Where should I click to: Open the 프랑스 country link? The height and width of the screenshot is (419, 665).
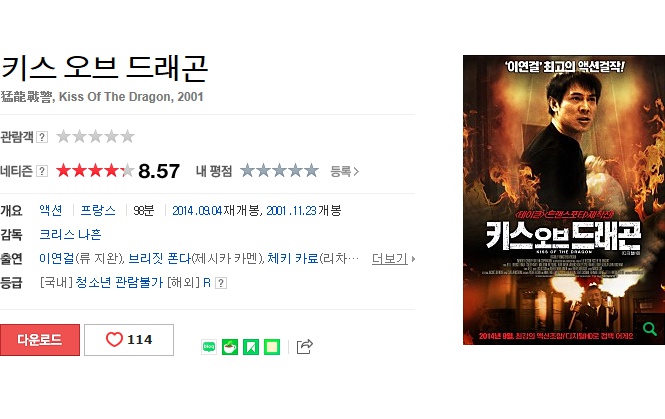pos(98,210)
